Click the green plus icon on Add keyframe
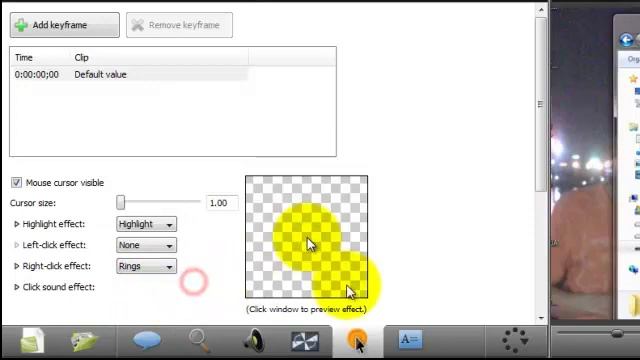This screenshot has width=640, height=360. [21, 25]
